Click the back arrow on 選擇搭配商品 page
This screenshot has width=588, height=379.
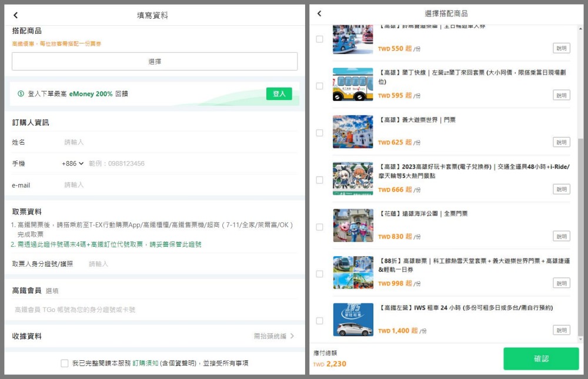pos(319,14)
